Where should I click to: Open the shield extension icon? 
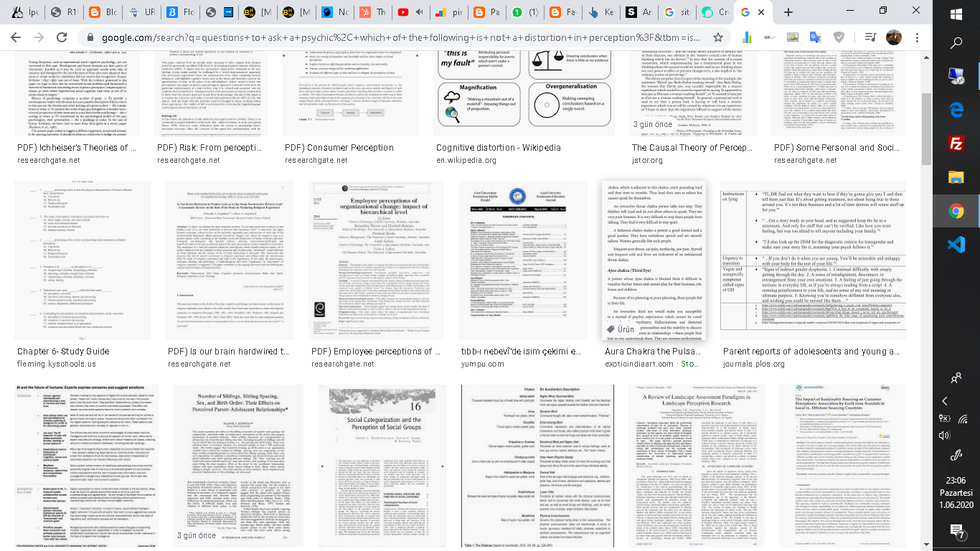tap(839, 37)
